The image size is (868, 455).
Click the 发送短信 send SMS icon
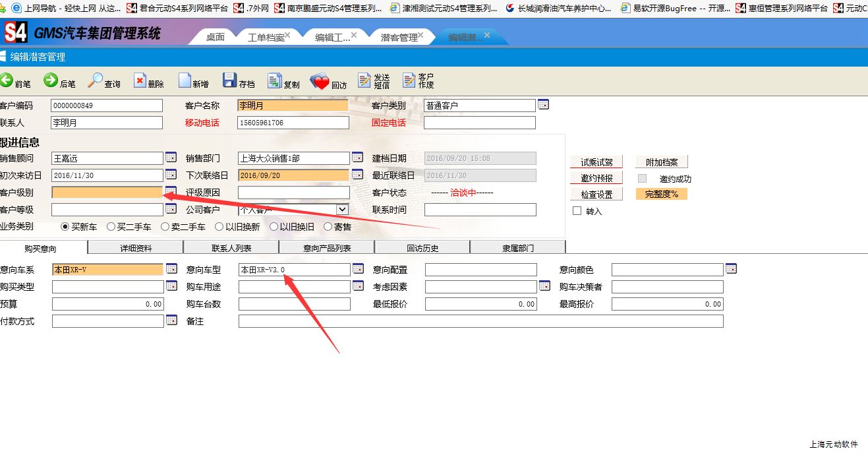point(364,80)
